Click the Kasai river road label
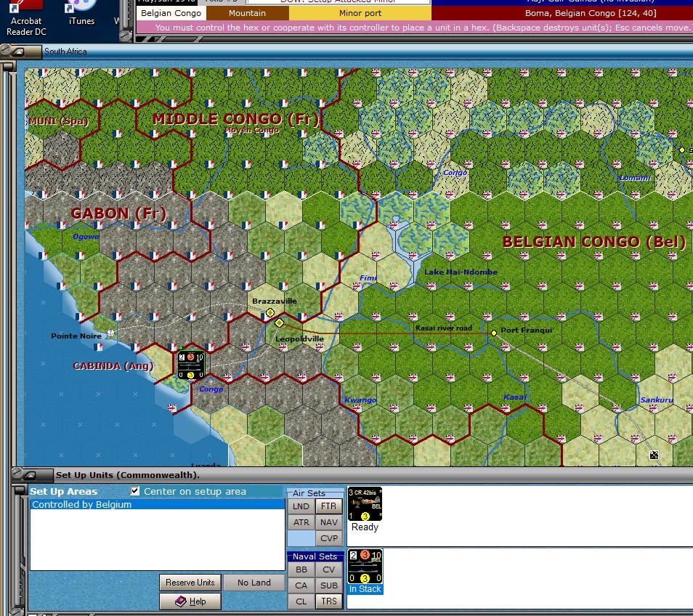This screenshot has width=693, height=616. pyautogui.click(x=444, y=328)
